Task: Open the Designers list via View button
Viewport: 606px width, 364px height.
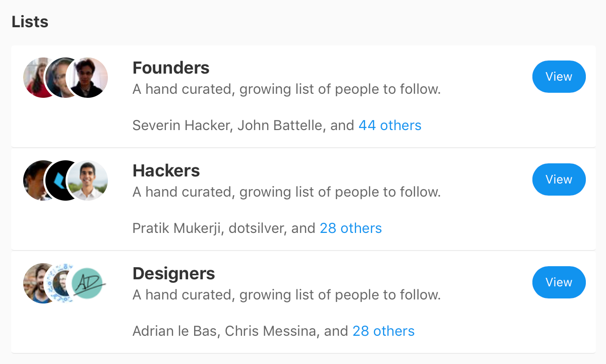Action: [x=559, y=282]
